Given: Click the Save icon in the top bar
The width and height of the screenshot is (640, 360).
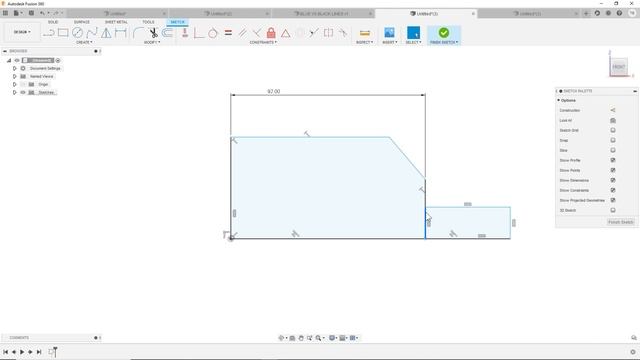Looking at the screenshot, I should coord(31,13).
